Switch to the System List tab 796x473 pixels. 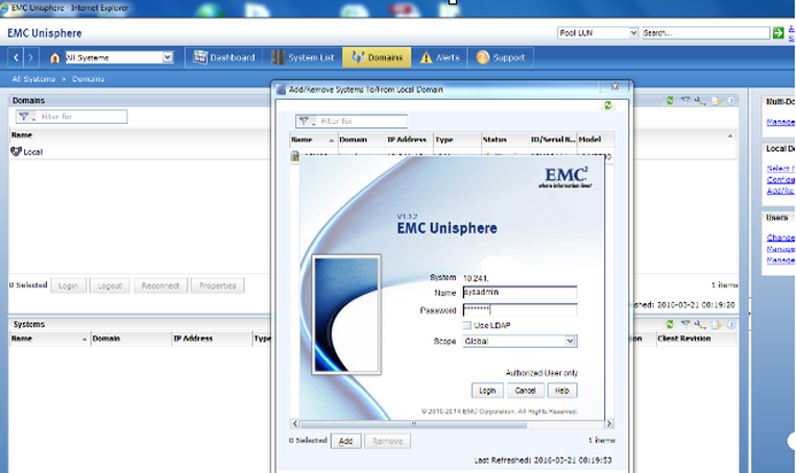[x=303, y=57]
